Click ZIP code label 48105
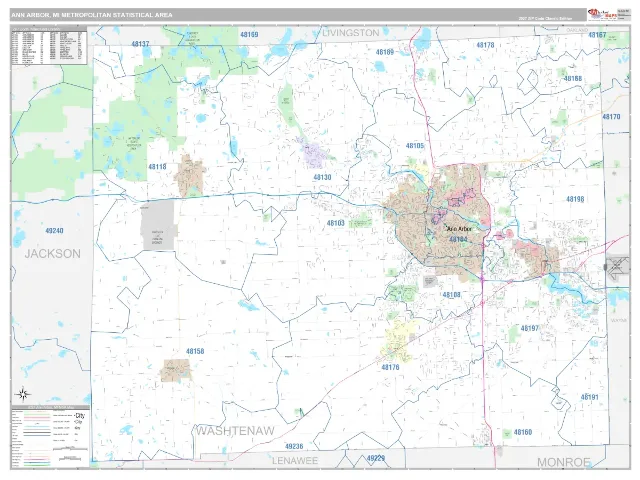 click(415, 146)
